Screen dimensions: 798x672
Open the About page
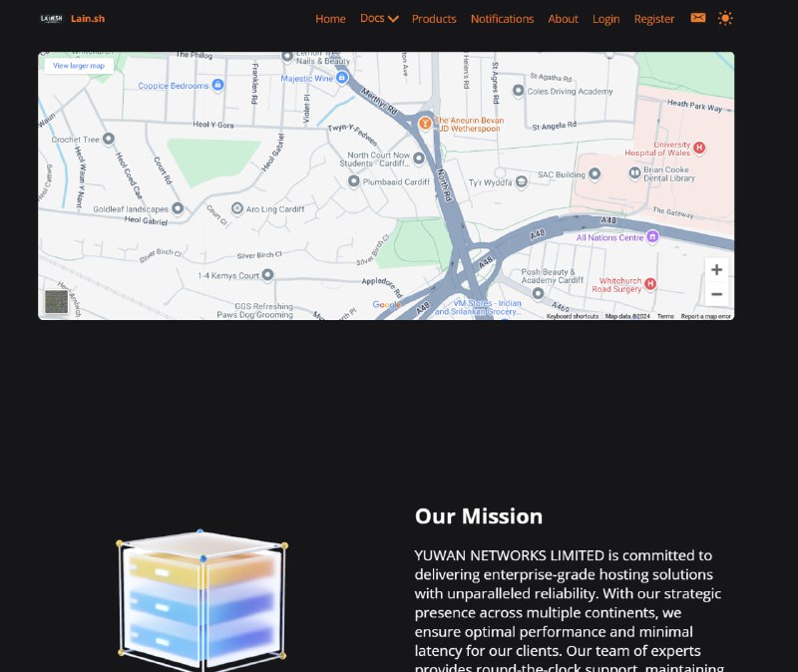(563, 19)
